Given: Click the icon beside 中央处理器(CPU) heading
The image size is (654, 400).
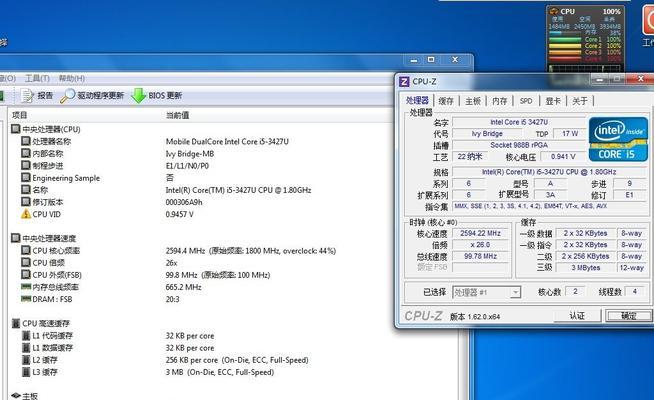Looking at the screenshot, I should coord(16,129).
